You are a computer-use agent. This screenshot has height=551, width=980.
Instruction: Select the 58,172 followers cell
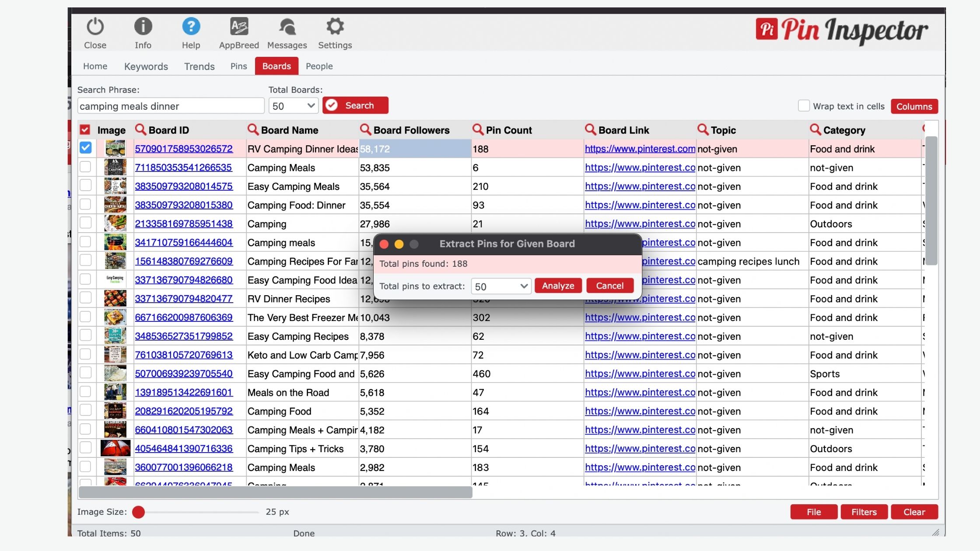pyautogui.click(x=415, y=149)
